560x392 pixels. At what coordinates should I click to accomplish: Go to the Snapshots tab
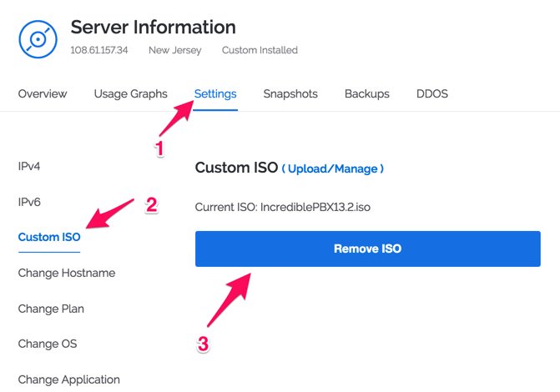pos(290,94)
